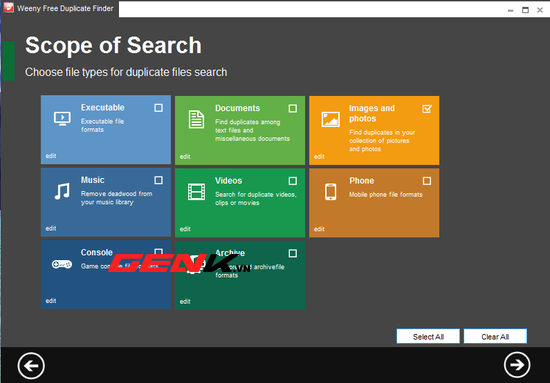Viewport: 550px width, 383px height.
Task: Open edit link on Executable tile
Action: 51,156
